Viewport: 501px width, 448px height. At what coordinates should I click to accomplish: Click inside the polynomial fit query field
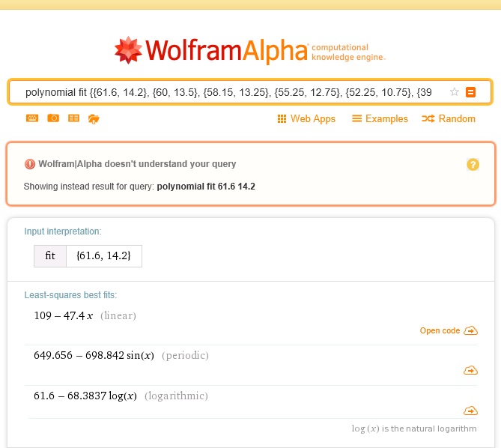[225, 92]
